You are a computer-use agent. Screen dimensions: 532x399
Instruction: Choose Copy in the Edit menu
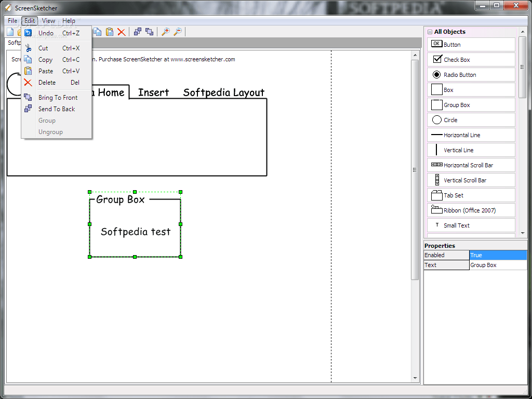point(56,60)
